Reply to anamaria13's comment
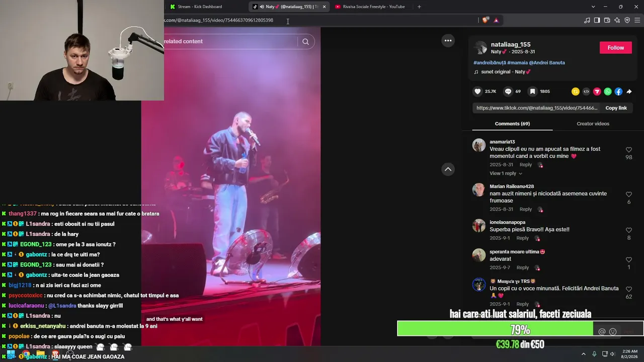 pyautogui.click(x=526, y=165)
